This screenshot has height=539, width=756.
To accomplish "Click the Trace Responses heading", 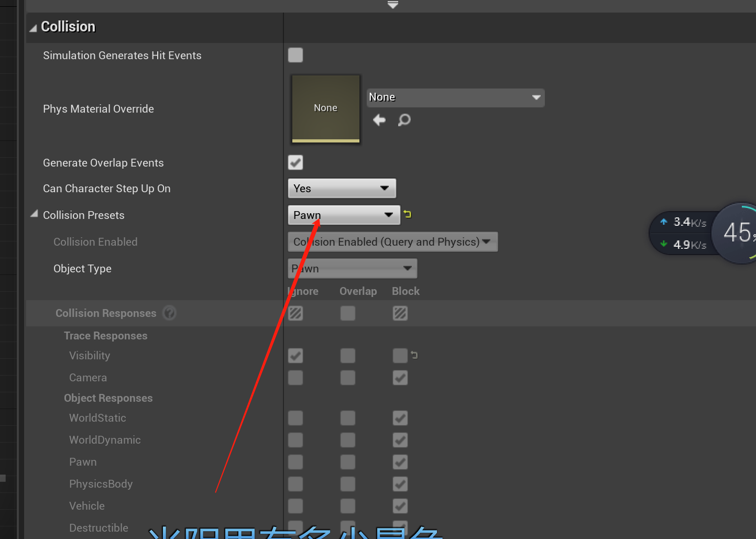I will coord(105,336).
